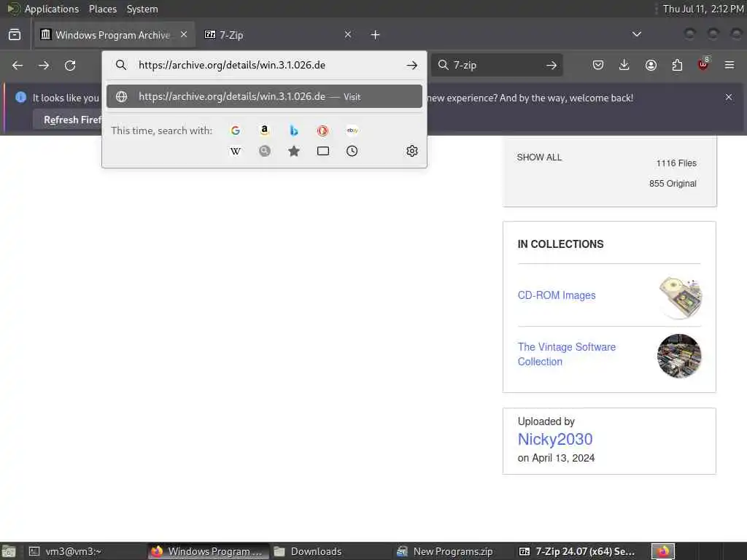Click the Refresh Firefox button
The height and width of the screenshot is (560, 747).
[x=68, y=120]
